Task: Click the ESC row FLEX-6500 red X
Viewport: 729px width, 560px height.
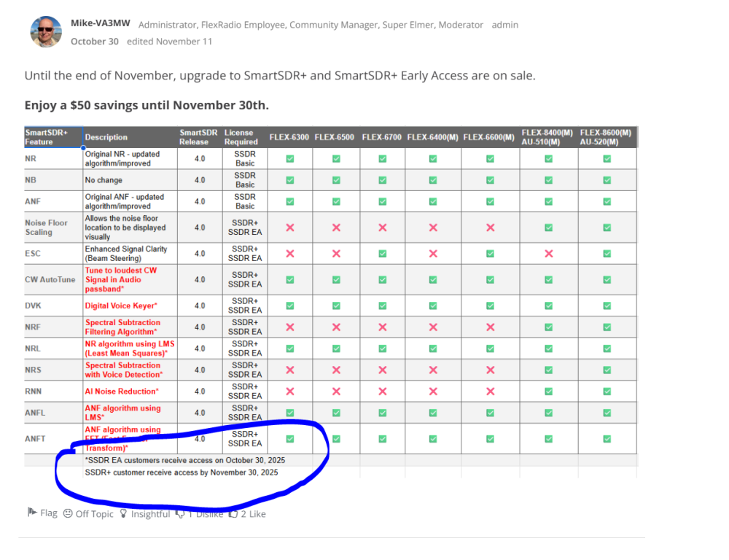Action: tap(336, 254)
